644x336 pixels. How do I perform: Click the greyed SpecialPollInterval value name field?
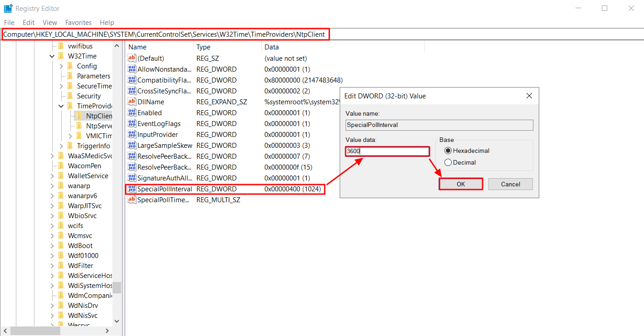pyautogui.click(x=439, y=125)
